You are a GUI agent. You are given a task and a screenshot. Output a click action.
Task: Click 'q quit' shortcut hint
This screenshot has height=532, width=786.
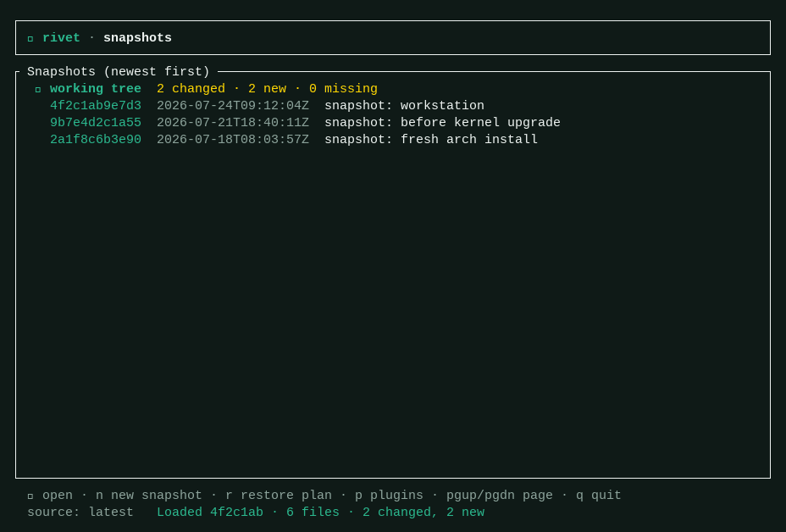(x=599, y=496)
